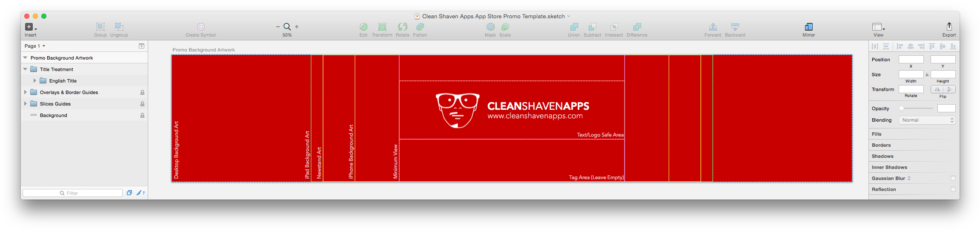Enable the Reflection checkbox
980x231 pixels.
(x=953, y=189)
